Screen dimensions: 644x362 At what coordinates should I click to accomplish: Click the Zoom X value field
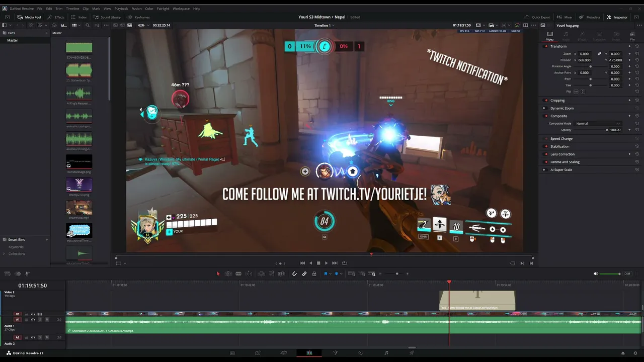click(585, 54)
